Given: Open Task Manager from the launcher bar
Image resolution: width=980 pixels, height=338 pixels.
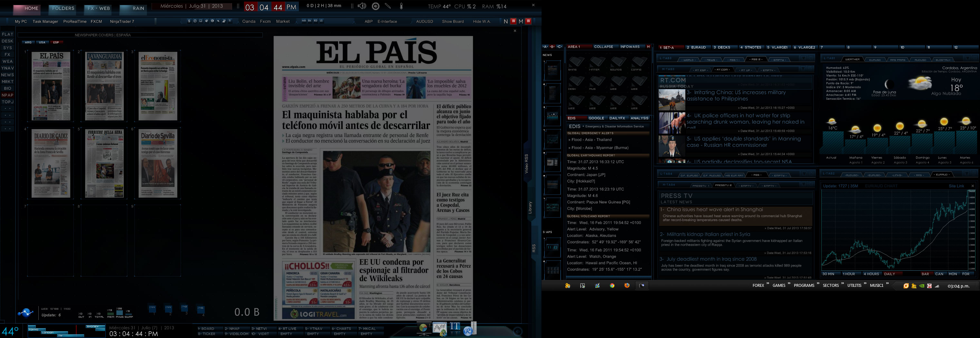Looking at the screenshot, I should tap(45, 22).
